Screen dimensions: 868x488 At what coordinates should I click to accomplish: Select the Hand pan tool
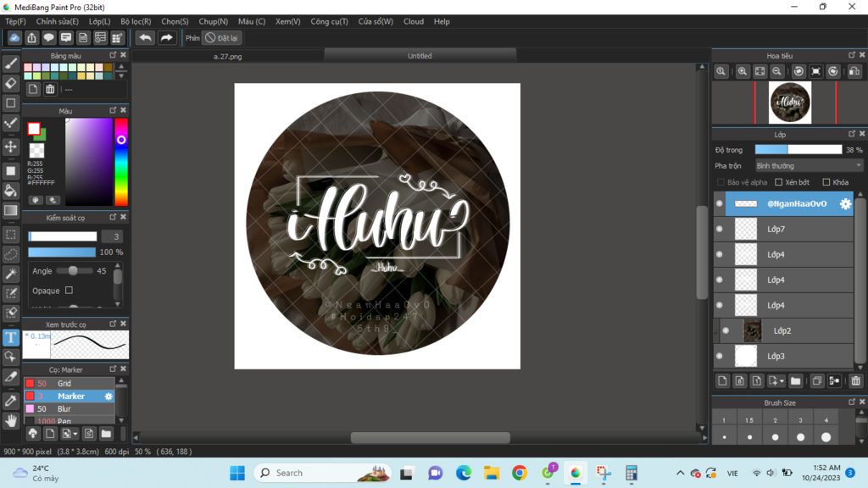(x=10, y=421)
